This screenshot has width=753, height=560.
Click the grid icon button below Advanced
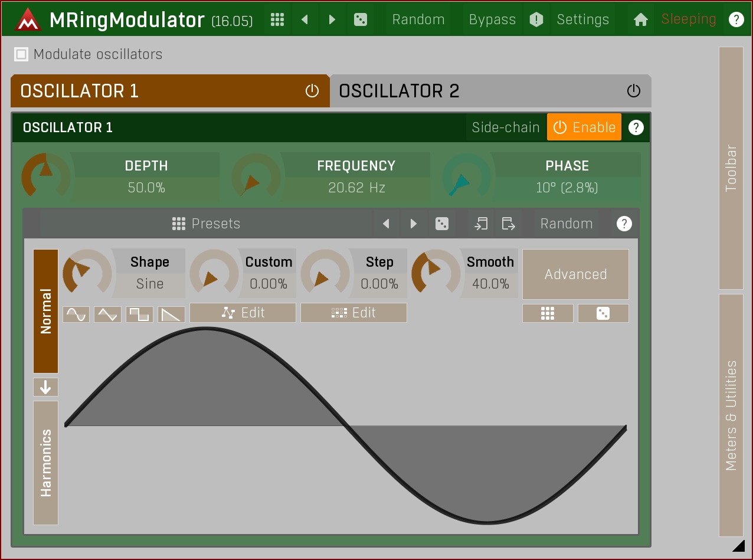tap(548, 313)
